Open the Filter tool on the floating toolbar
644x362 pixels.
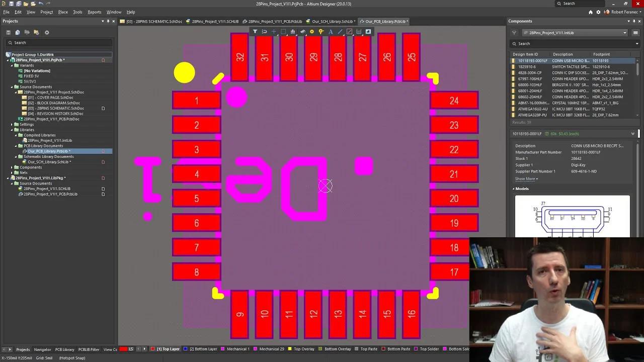pos(255,31)
